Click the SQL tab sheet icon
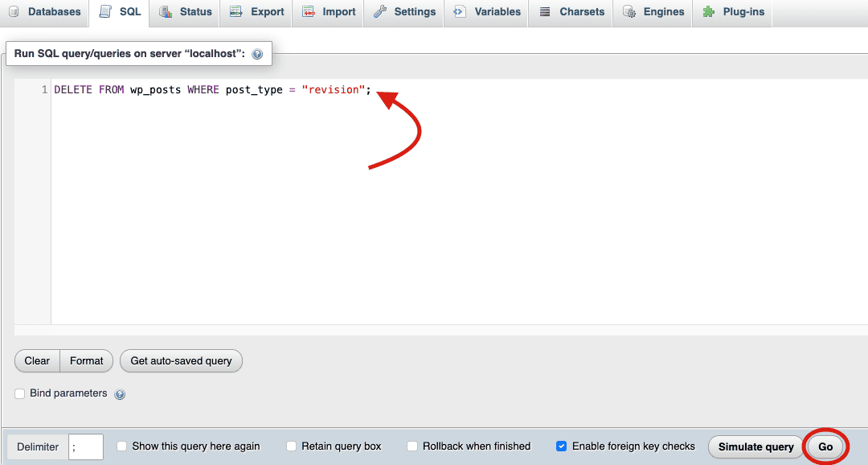The width and height of the screenshot is (868, 465). coord(105,11)
